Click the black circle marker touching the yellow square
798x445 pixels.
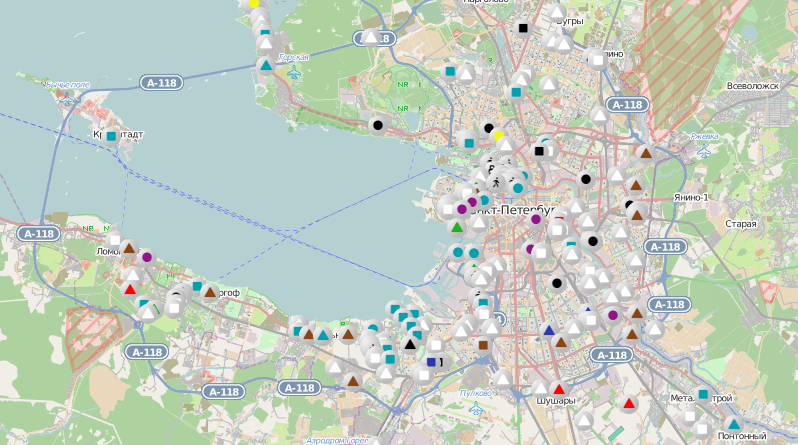489,128
